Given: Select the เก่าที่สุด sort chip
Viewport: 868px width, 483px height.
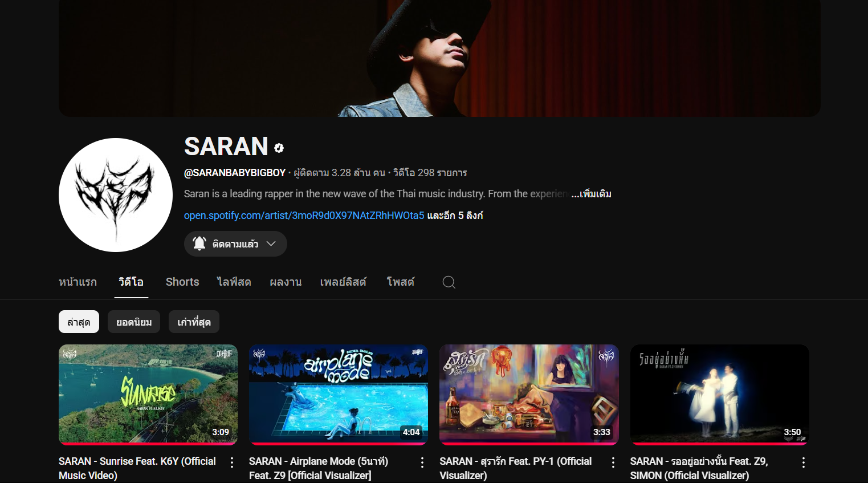Looking at the screenshot, I should coord(194,322).
